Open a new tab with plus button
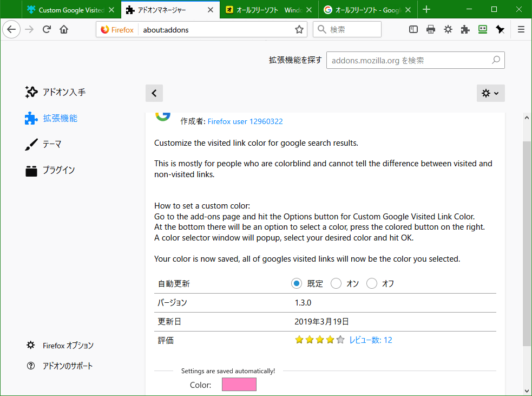532x396 pixels. (x=426, y=10)
